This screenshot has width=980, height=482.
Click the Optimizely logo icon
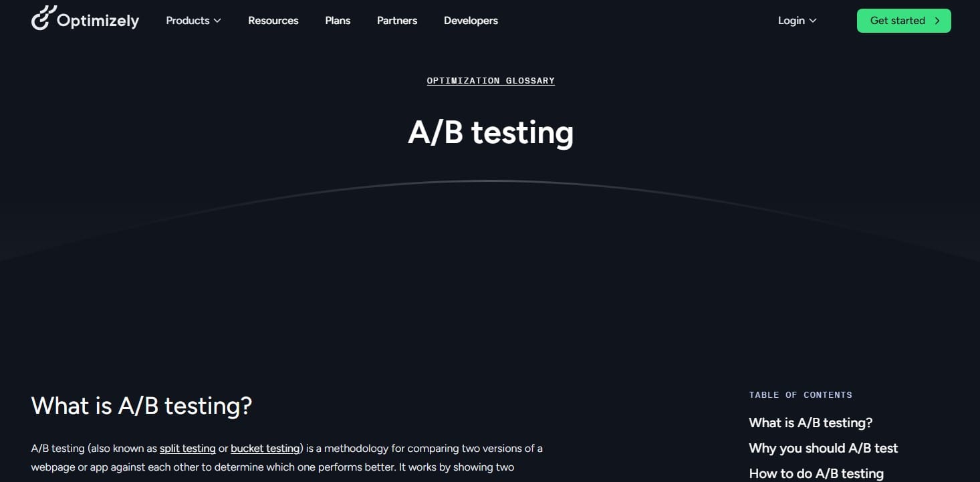pyautogui.click(x=41, y=18)
